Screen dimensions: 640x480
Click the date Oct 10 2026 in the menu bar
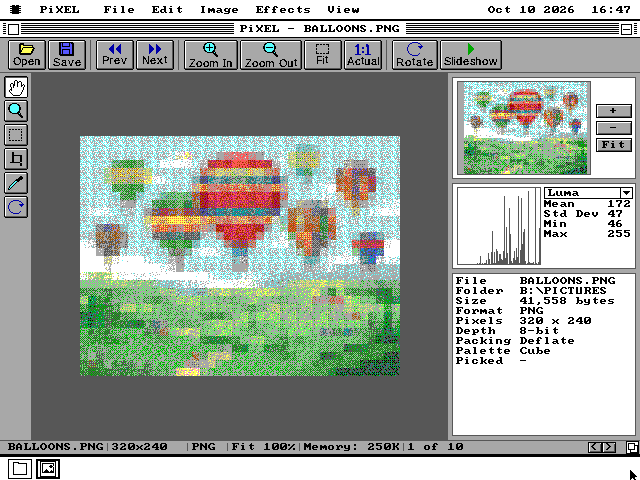[x=531, y=9]
